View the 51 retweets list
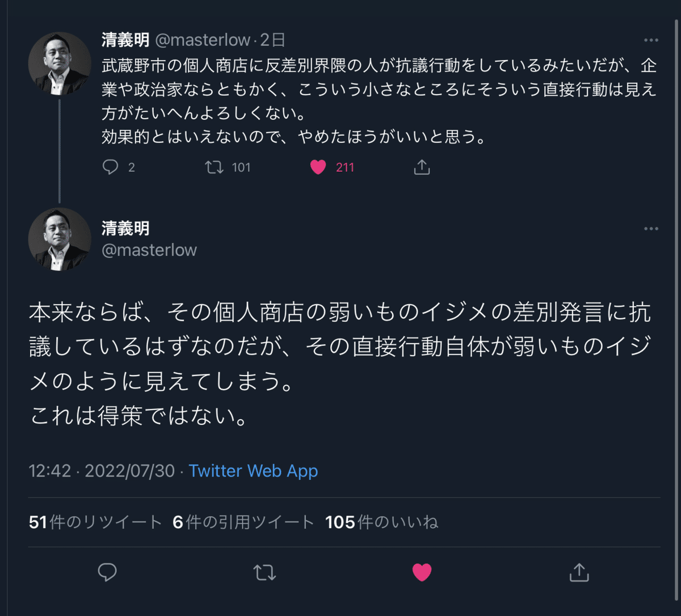The height and width of the screenshot is (616, 681). [95, 522]
